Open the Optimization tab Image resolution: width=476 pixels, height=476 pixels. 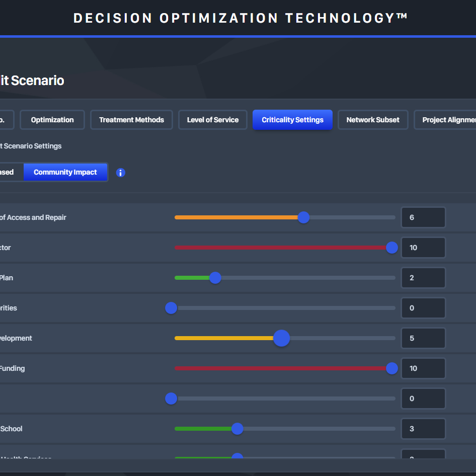52,120
